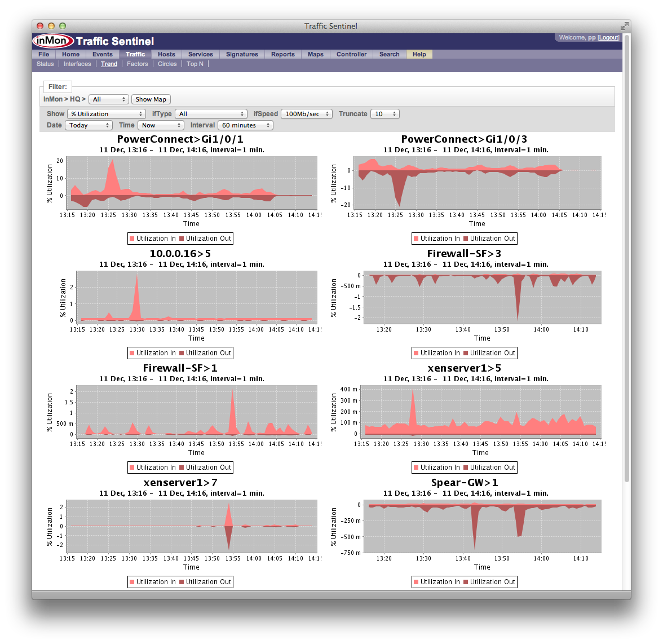The width and height of the screenshot is (663, 644).
Task: Click the fullscreen arrows icon in title bar
Action: 624,26
